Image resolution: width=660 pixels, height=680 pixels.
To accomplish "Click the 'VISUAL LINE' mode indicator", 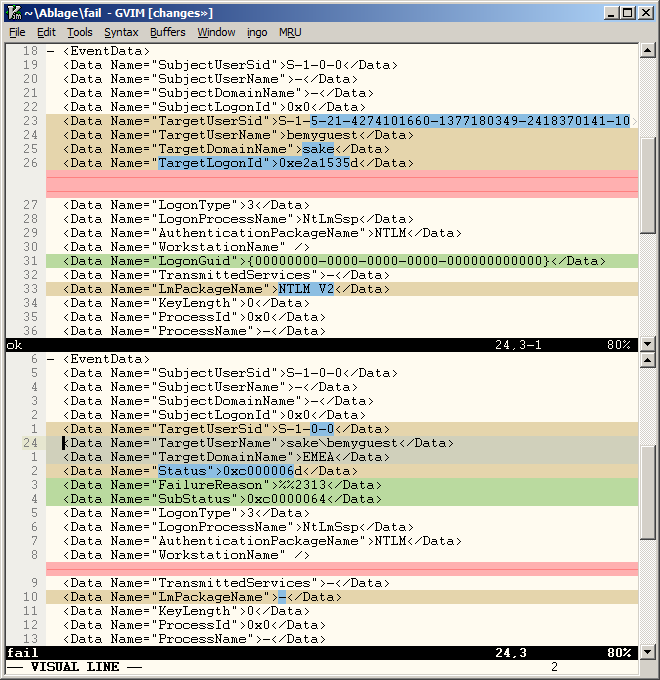I will tap(74, 667).
